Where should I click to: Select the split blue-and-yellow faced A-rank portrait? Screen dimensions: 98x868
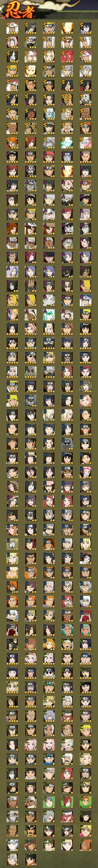point(12,314)
